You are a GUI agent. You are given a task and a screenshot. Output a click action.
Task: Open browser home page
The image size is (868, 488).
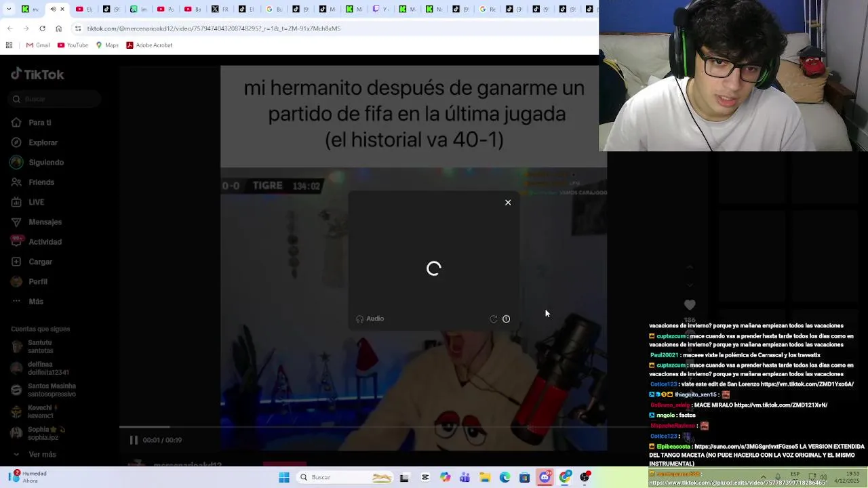click(58, 28)
